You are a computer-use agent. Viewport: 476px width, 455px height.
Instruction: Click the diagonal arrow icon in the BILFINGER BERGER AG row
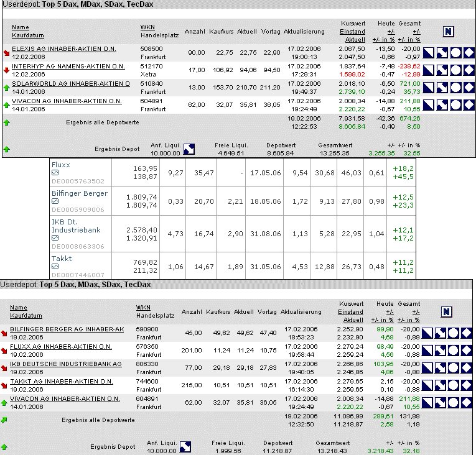coord(440,333)
